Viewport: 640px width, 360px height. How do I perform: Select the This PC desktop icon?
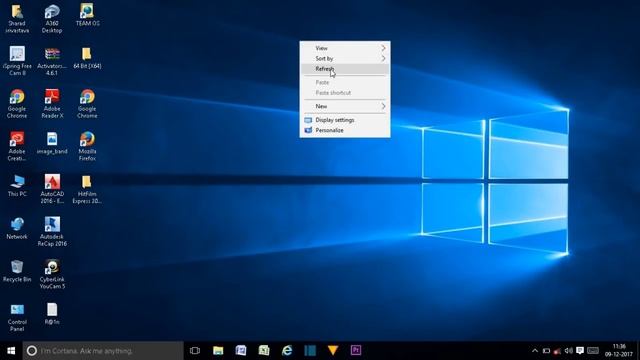[17, 186]
